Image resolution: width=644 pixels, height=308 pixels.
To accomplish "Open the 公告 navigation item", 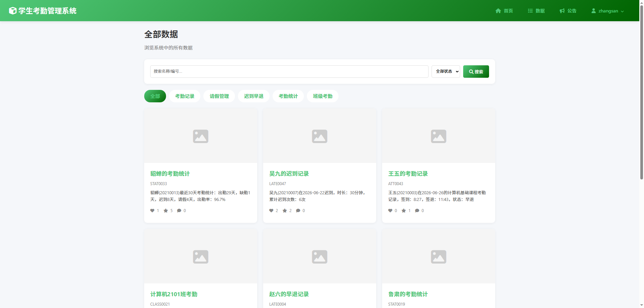I will (x=568, y=11).
